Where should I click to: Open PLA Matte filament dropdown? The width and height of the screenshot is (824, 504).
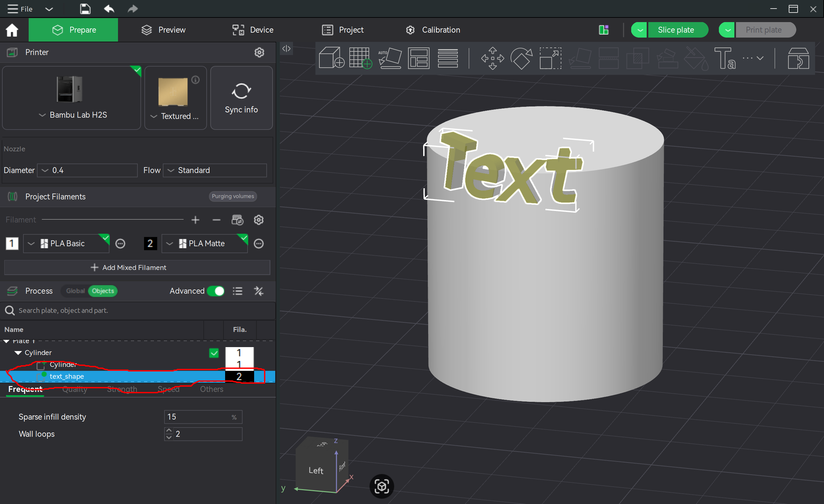pos(205,244)
